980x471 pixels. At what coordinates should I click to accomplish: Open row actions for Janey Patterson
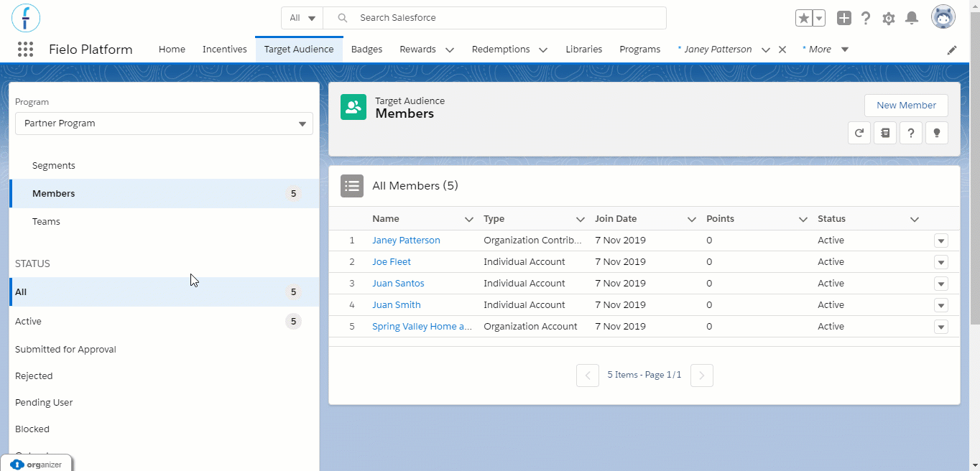[x=941, y=241]
